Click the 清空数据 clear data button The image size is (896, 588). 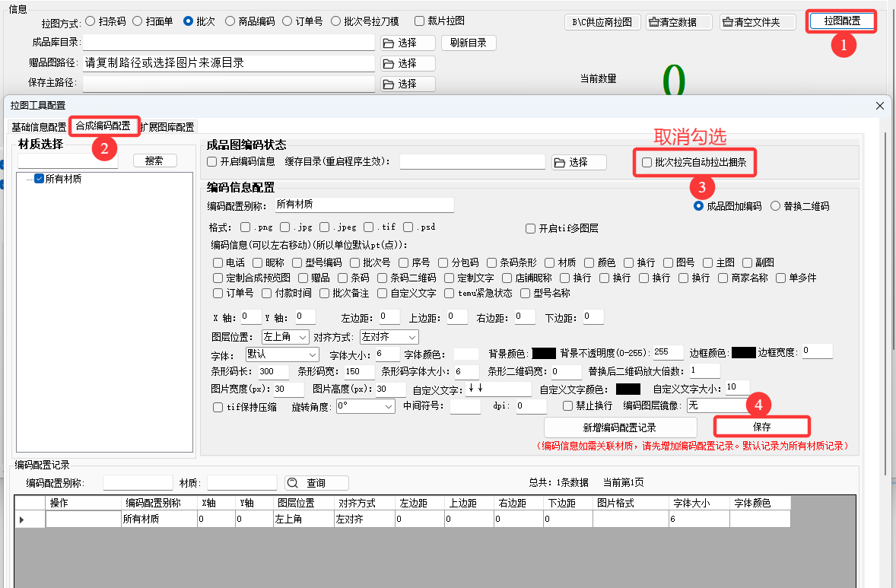pyautogui.click(x=679, y=22)
